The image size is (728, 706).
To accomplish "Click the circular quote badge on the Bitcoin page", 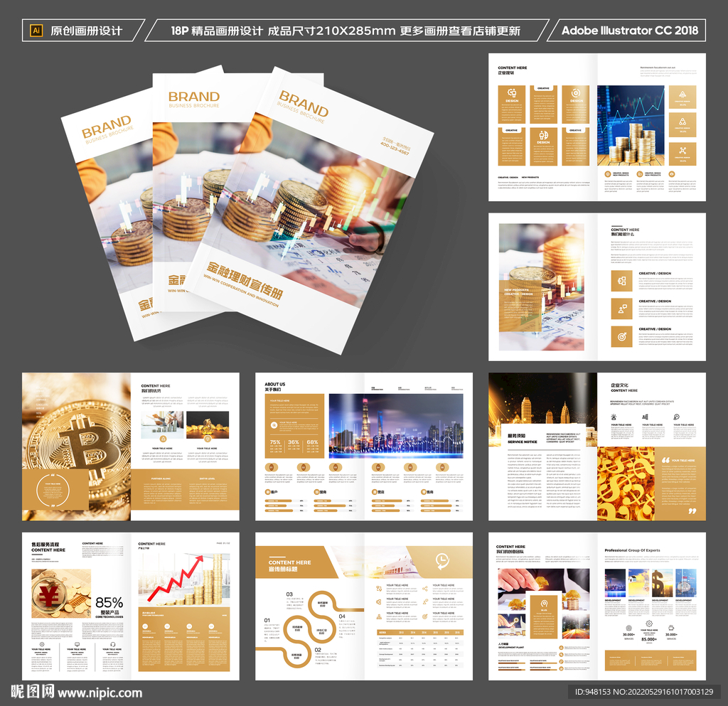I will coord(53,491).
